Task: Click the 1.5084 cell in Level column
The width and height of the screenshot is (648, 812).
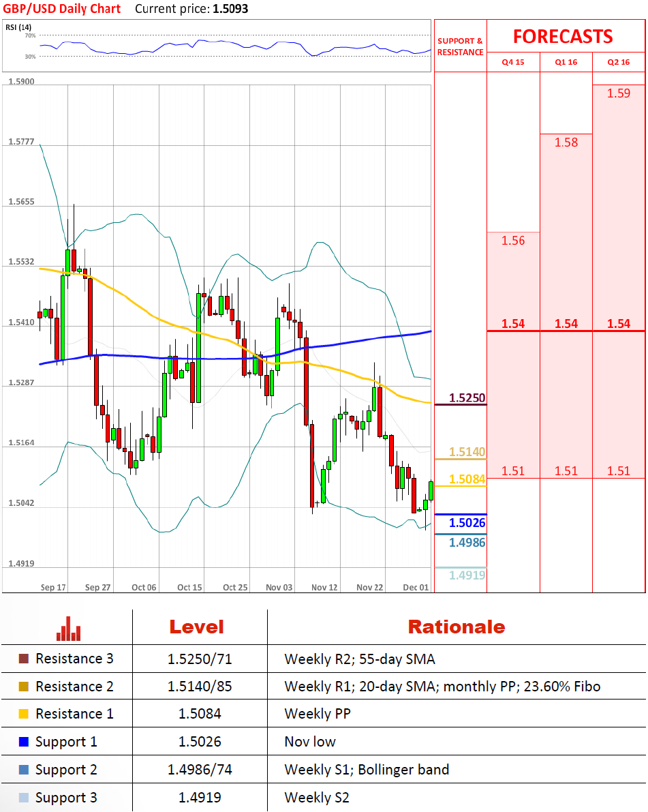Action: click(x=200, y=714)
